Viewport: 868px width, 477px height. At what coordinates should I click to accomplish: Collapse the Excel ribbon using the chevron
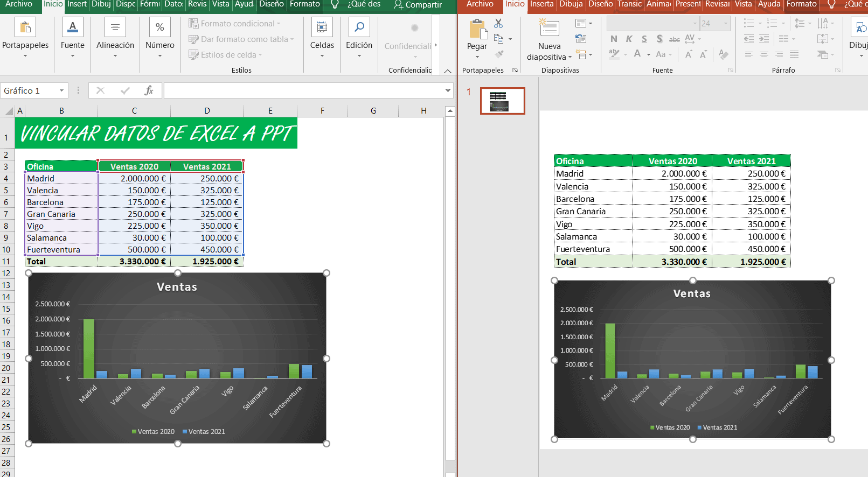click(x=448, y=71)
